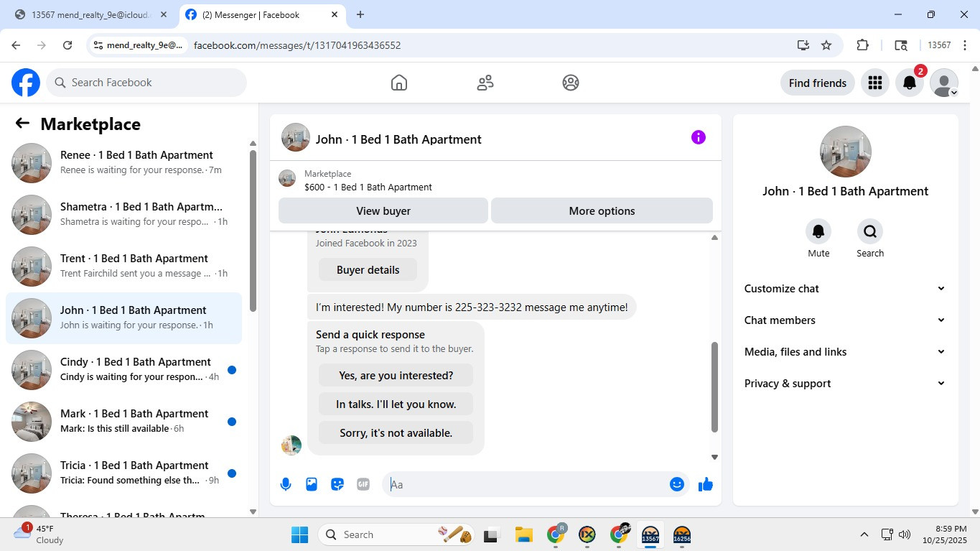Open Mark's apartment conversation
Screen dimensions: 980x551
[x=124, y=422]
